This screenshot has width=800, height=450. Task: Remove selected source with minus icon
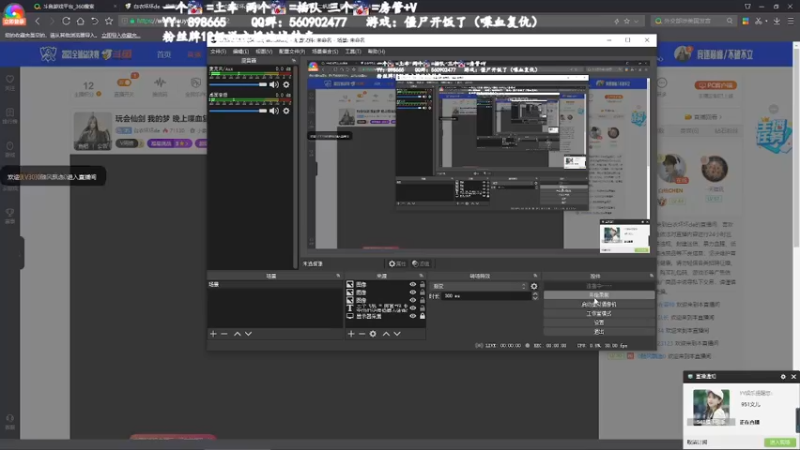coord(362,334)
